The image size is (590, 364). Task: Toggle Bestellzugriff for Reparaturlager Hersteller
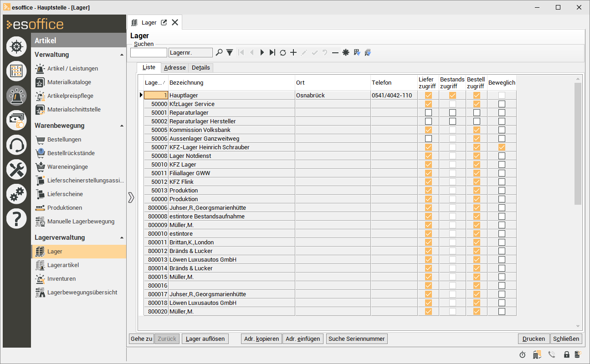point(477,121)
